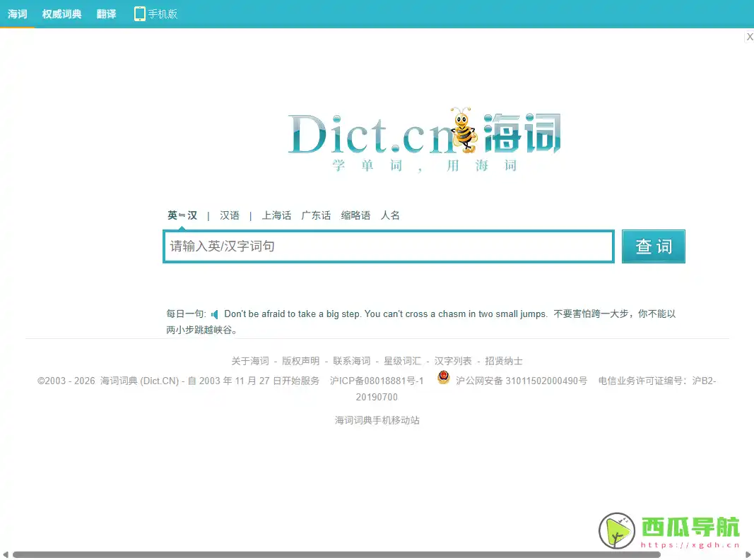Screen dimensions: 754x560
Task: Switch to the 上海话 dictionary tab
Action: coord(276,215)
